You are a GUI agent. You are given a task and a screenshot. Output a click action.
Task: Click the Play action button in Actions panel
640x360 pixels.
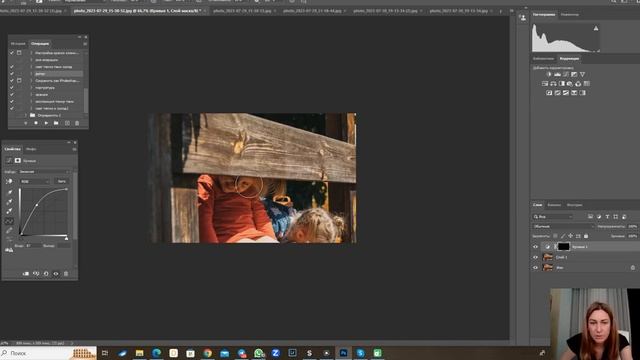tap(46, 123)
